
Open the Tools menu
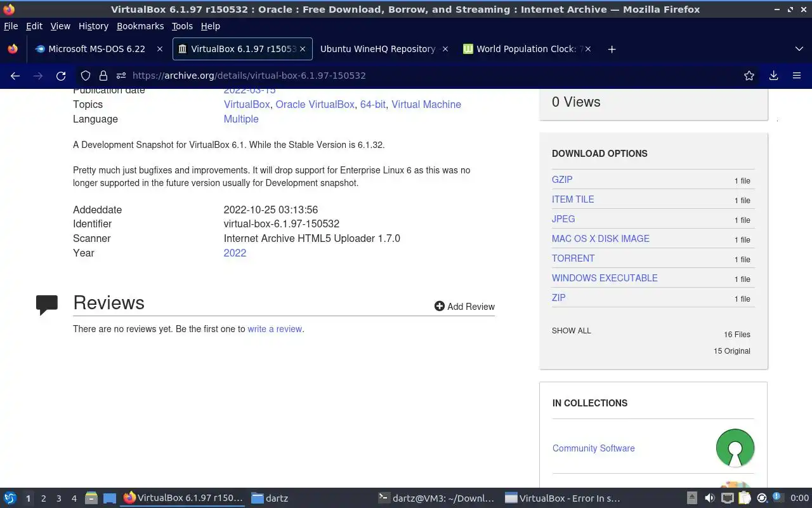tap(182, 26)
